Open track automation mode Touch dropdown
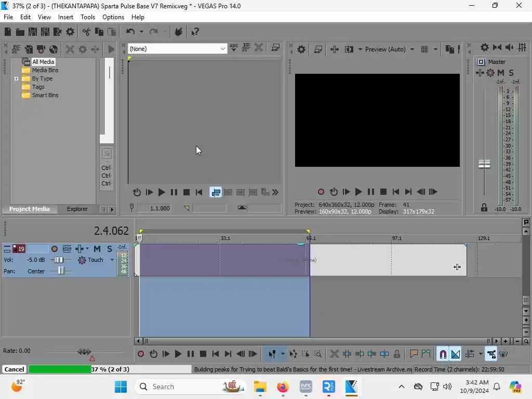532x399 pixels. tap(112, 260)
